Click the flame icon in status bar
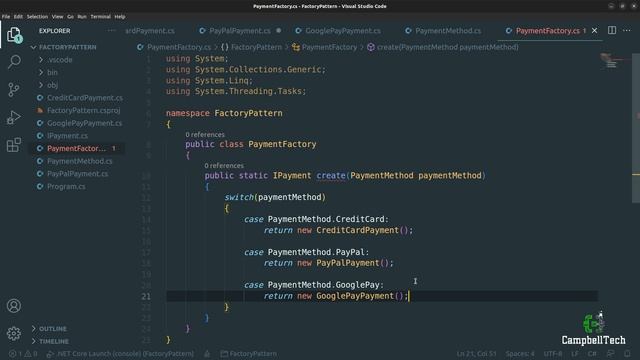The image size is (640, 360). click(x=207, y=354)
